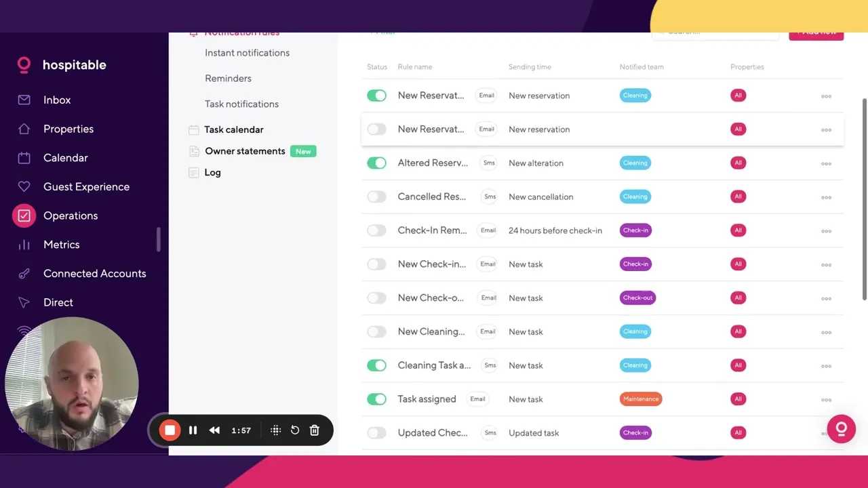Delete the recording with trash icon
Screen dimensions: 868x488
315,430
